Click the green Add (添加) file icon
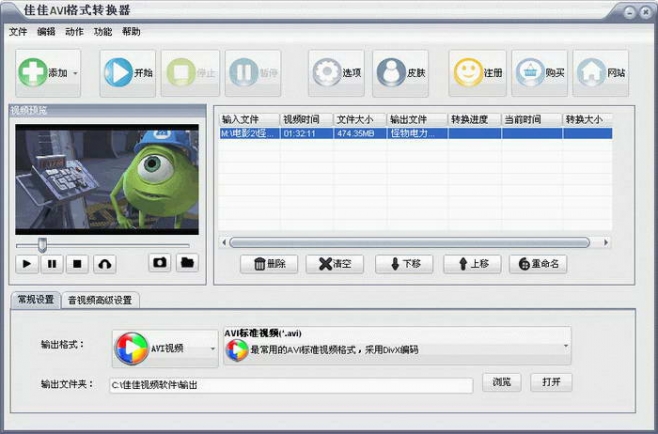Viewport: 658px width, 434px height. tap(33, 73)
